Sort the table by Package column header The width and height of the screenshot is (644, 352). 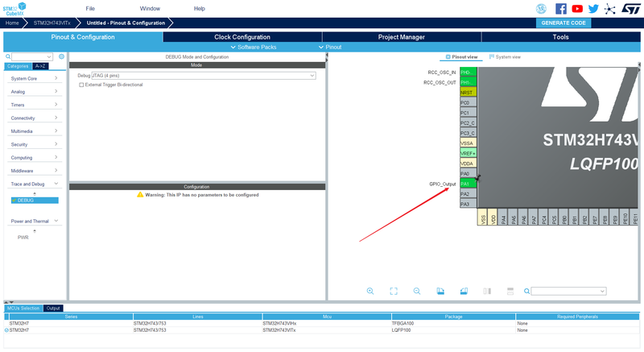[x=453, y=317]
